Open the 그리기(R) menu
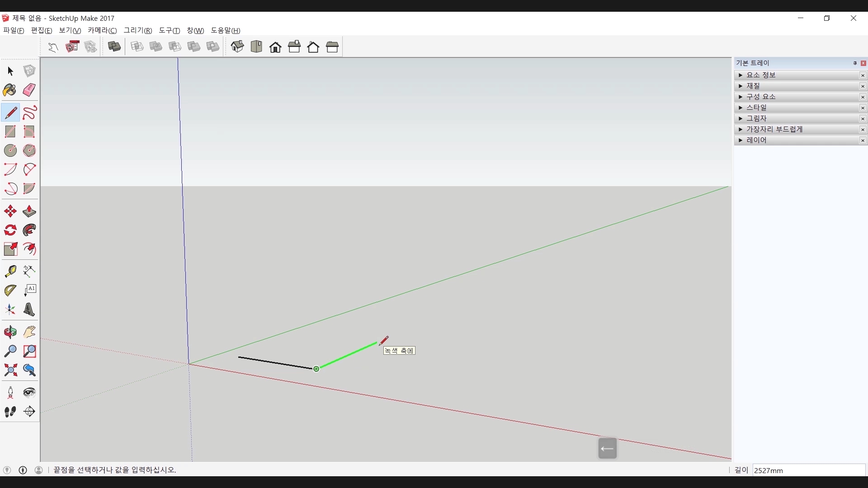868x488 pixels. 138,30
